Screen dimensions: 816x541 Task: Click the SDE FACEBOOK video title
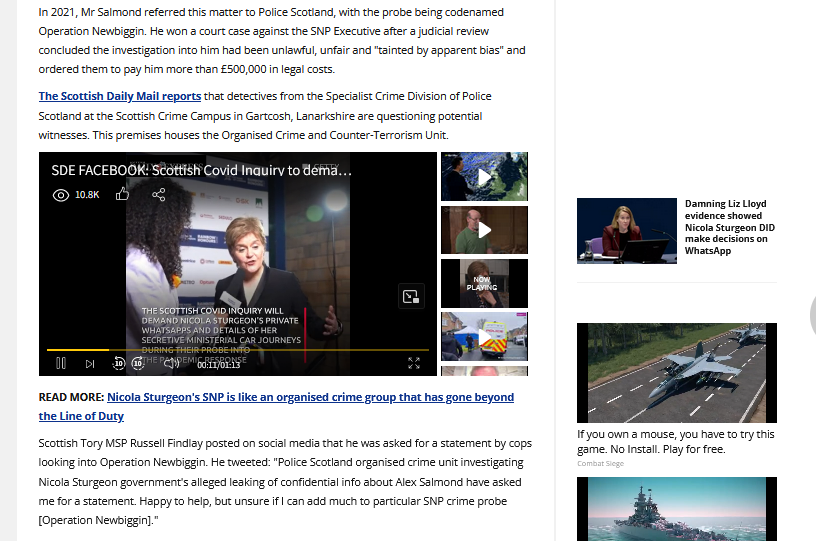201,170
